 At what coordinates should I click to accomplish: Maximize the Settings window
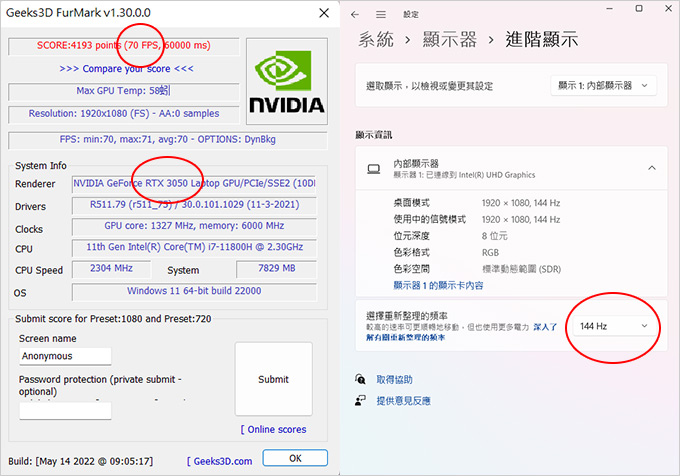[639, 8]
